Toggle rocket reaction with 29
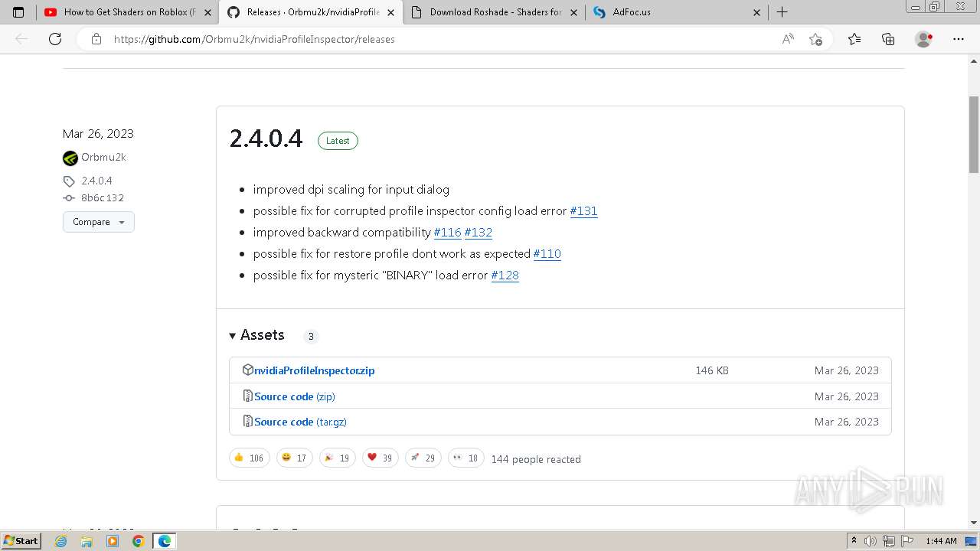 click(423, 458)
